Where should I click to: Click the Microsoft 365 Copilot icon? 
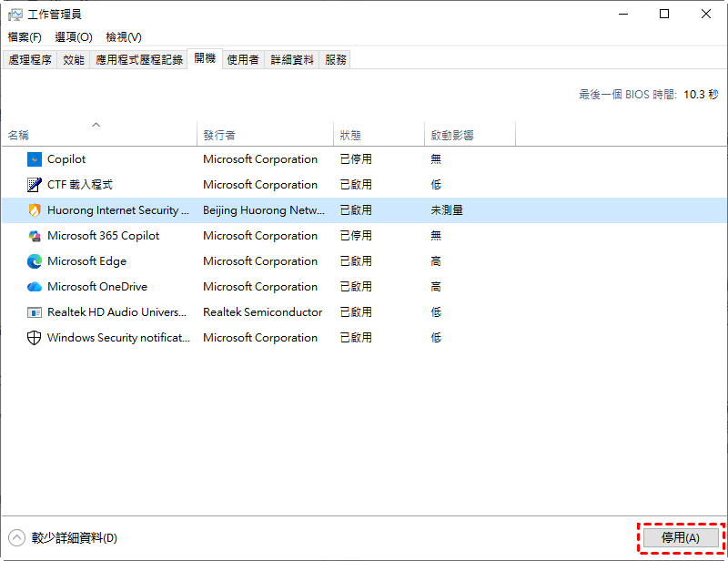click(x=35, y=236)
